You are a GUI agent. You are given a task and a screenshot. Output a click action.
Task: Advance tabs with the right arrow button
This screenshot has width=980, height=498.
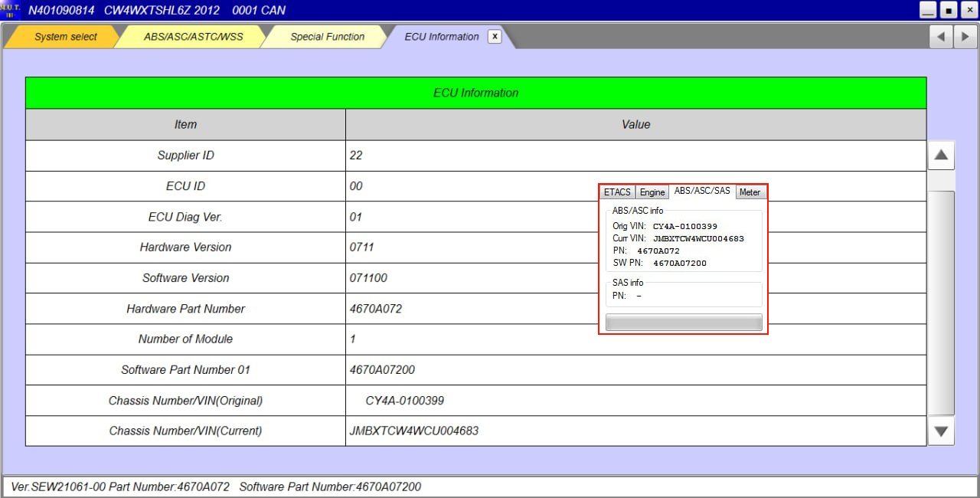pyautogui.click(x=965, y=37)
